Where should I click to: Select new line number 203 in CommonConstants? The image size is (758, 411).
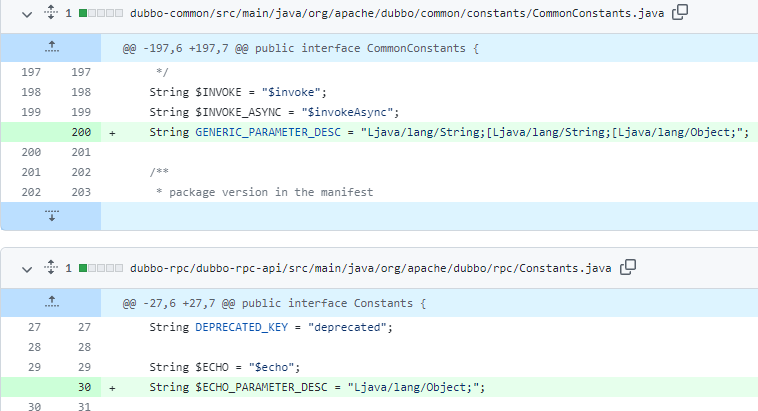point(81,192)
